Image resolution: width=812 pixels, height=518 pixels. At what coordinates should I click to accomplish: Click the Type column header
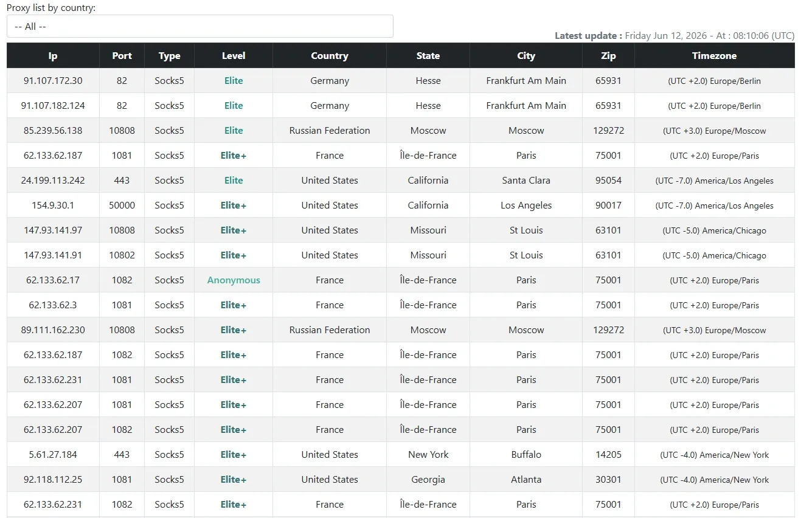click(169, 55)
